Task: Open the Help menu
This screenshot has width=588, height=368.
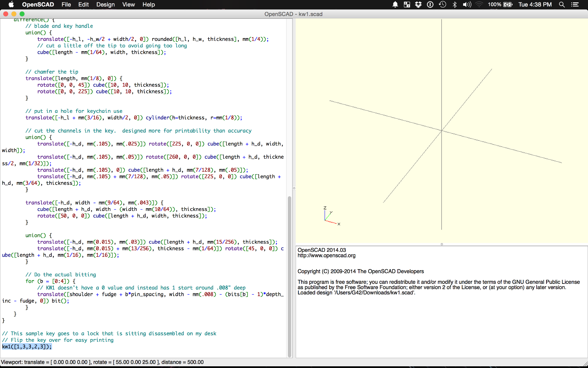Action: pos(148,4)
